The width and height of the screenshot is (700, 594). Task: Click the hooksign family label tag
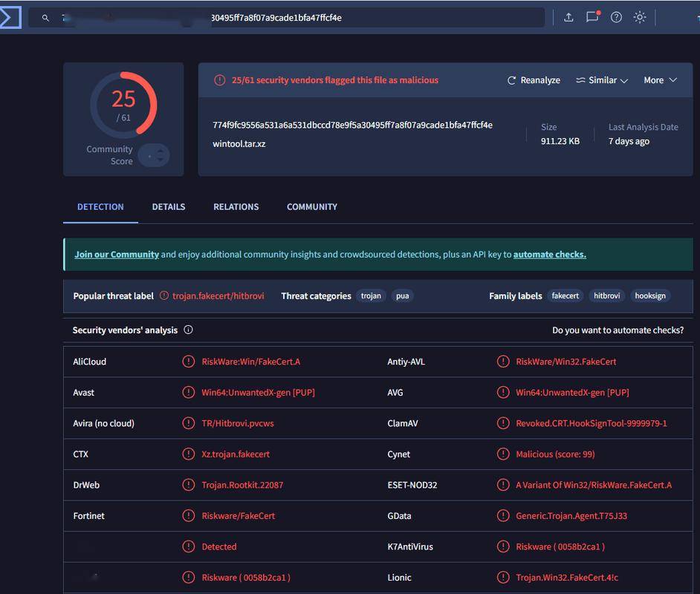[x=650, y=296]
